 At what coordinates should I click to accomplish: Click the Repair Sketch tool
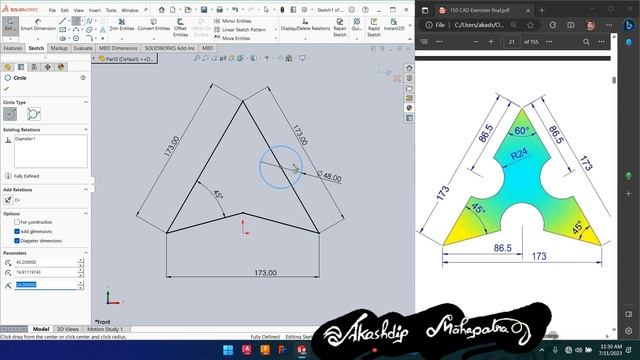[x=340, y=27]
